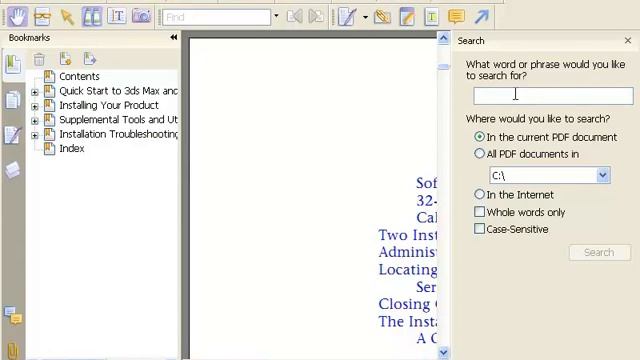This screenshot has width=640, height=360.
Task: Click the document scrollbar thumb
Action: point(443,67)
